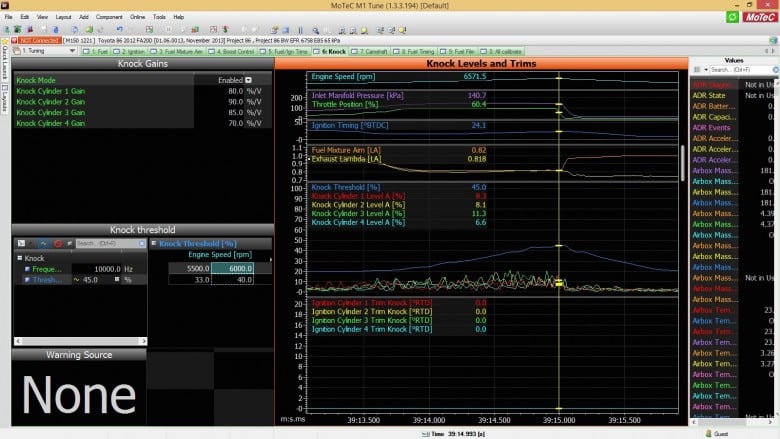The image size is (780, 439).
Task: Click the red toolbar icon below the View menu
Action: pos(30,30)
